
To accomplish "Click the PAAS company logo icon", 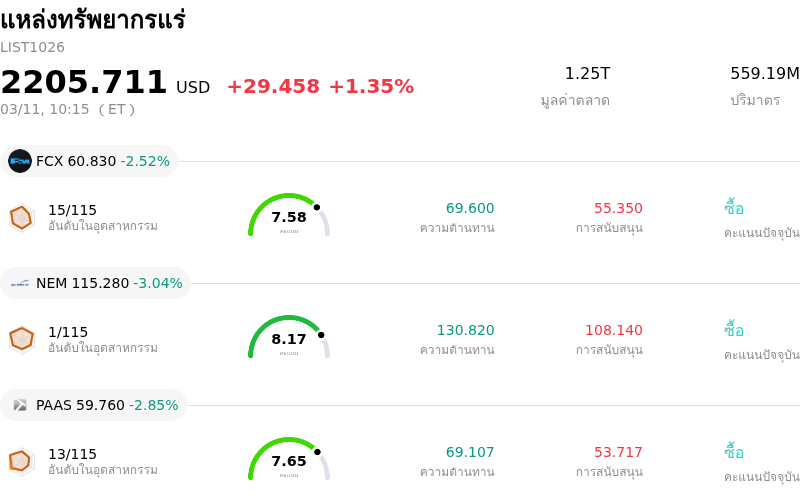I will pos(20,405).
